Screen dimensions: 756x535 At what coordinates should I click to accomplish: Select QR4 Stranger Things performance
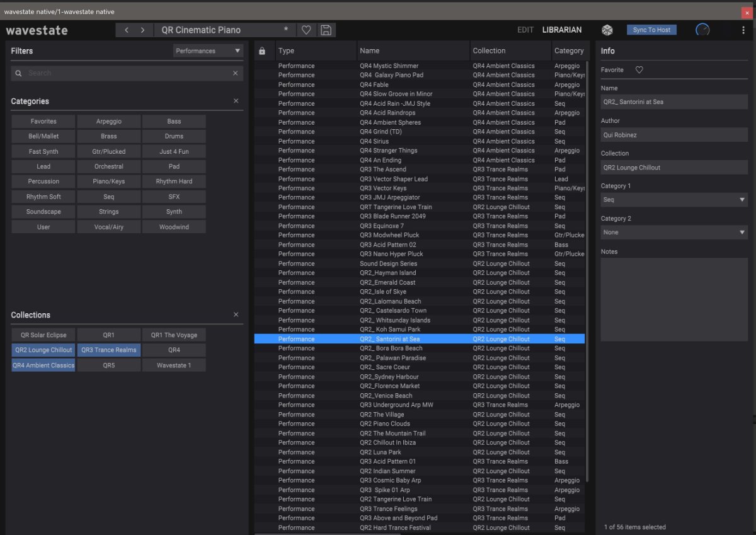tap(420, 151)
